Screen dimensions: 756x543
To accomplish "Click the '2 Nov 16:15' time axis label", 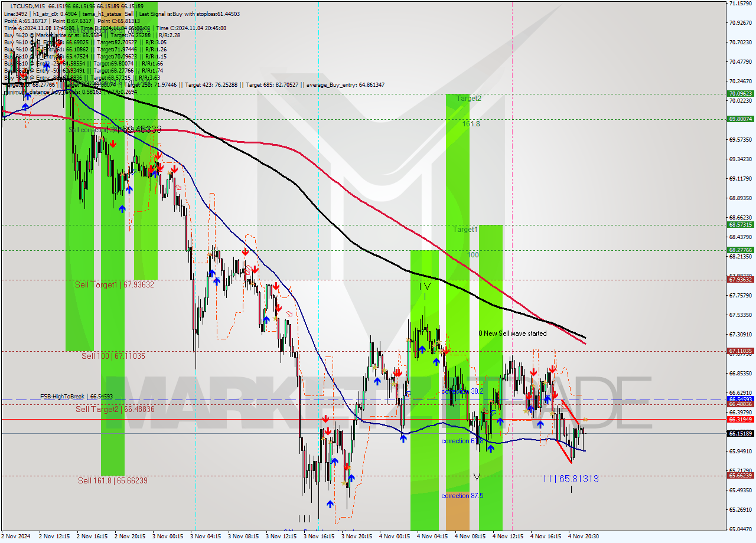I will pyautogui.click(x=92, y=537).
